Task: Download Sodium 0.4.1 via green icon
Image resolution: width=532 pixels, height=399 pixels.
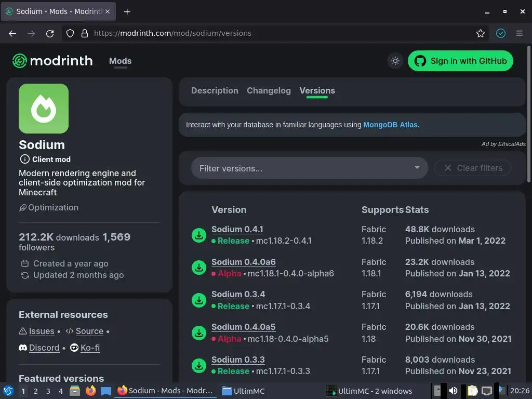Action: click(x=199, y=235)
